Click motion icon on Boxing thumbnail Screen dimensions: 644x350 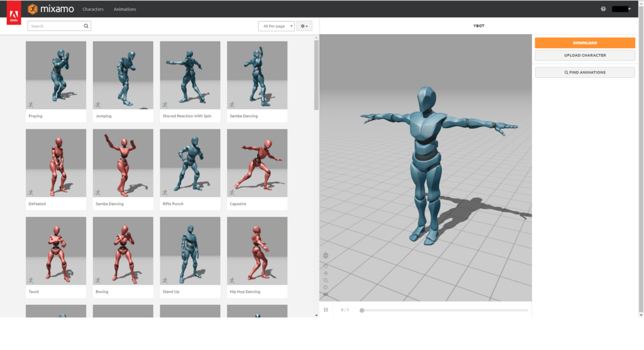click(x=97, y=281)
